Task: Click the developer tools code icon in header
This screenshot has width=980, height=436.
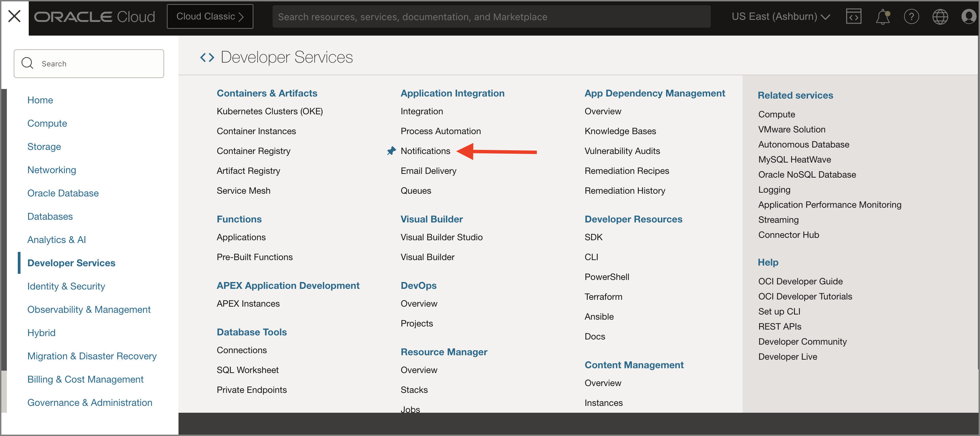Action: pos(853,16)
